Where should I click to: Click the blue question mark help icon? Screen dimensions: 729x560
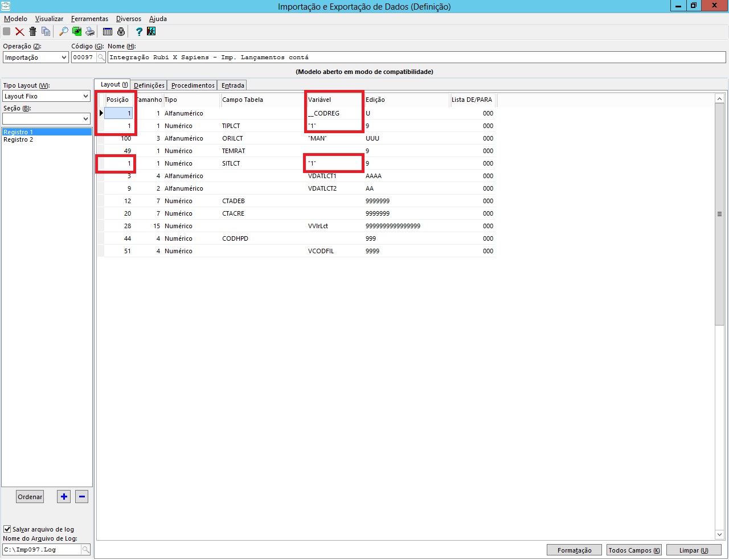tap(138, 32)
